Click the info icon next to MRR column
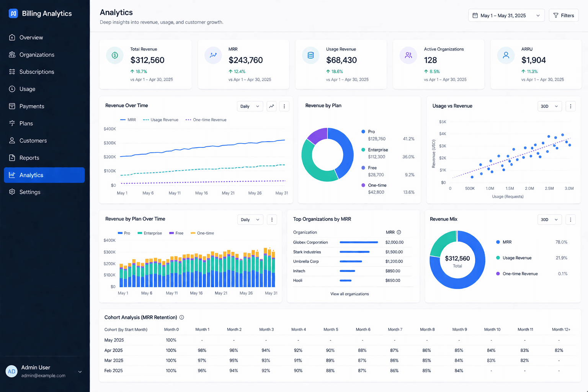This screenshot has height=392, width=588. (399, 232)
